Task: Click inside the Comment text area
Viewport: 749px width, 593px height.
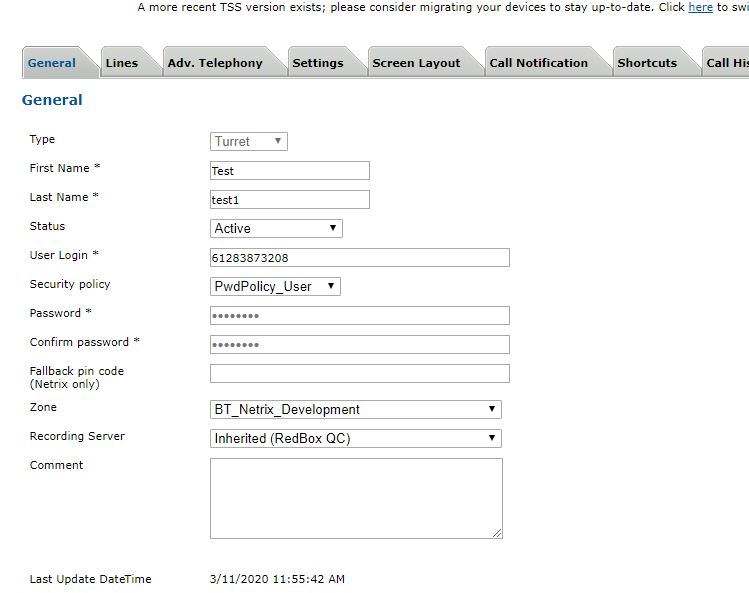Action: click(356, 498)
